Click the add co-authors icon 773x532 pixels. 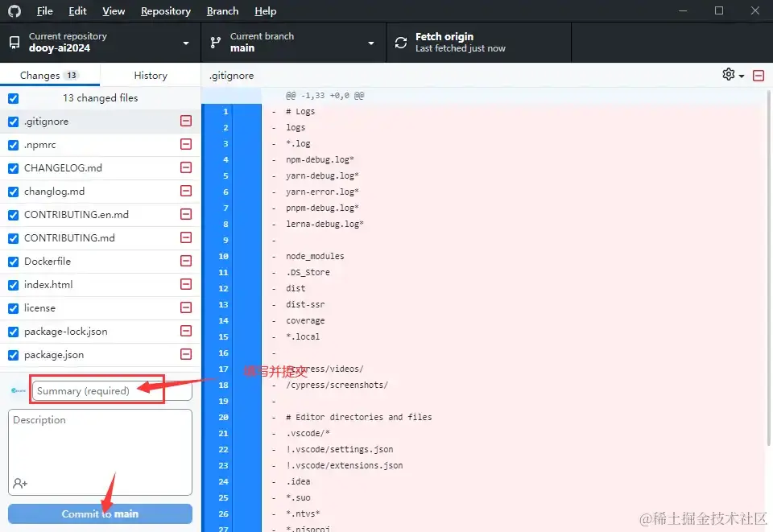20,483
